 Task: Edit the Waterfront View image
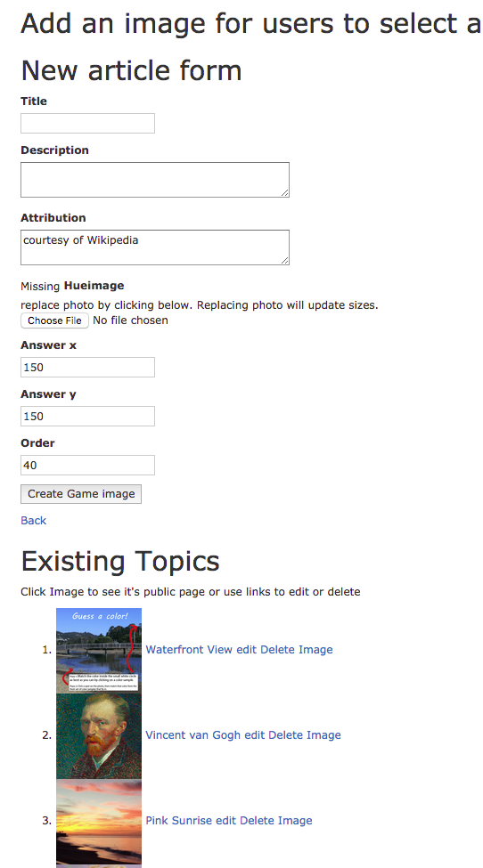pos(247,650)
